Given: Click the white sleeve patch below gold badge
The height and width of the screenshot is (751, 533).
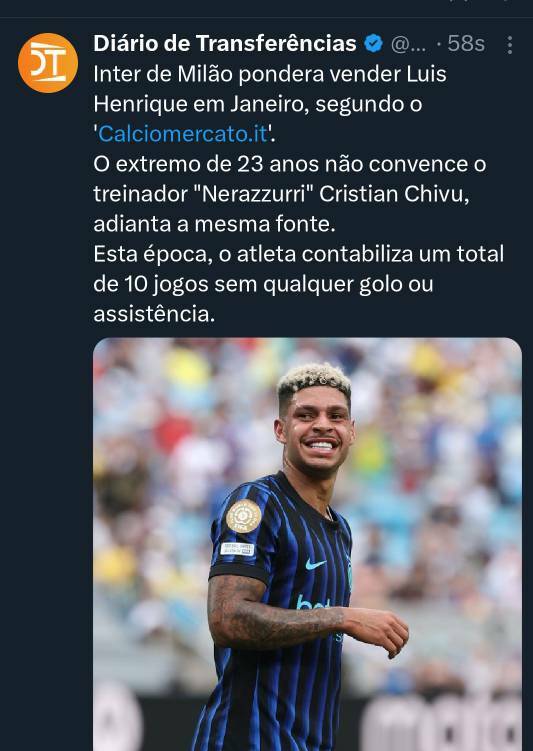Looking at the screenshot, I should click(x=237, y=549).
